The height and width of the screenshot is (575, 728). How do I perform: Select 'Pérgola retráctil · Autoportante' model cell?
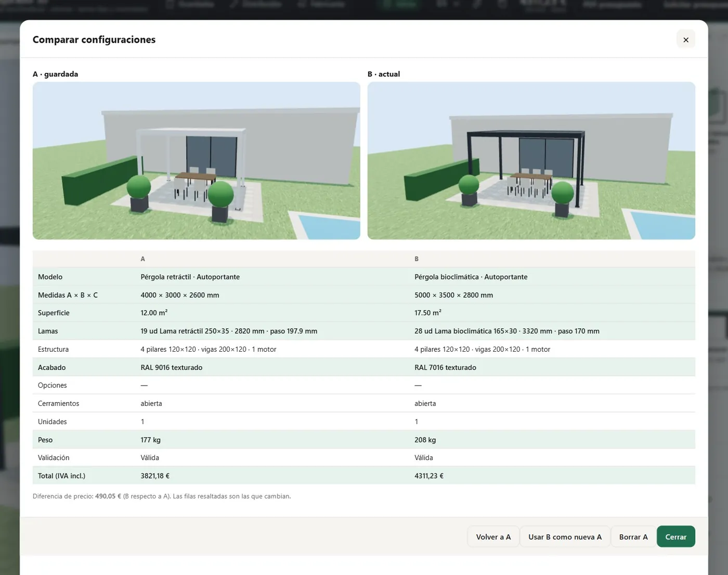[x=190, y=277]
